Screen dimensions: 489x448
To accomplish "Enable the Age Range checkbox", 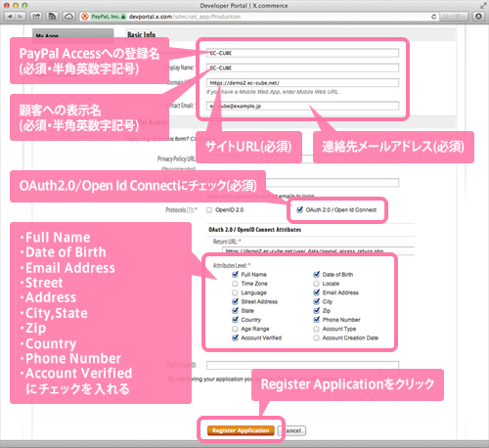I will [235, 329].
